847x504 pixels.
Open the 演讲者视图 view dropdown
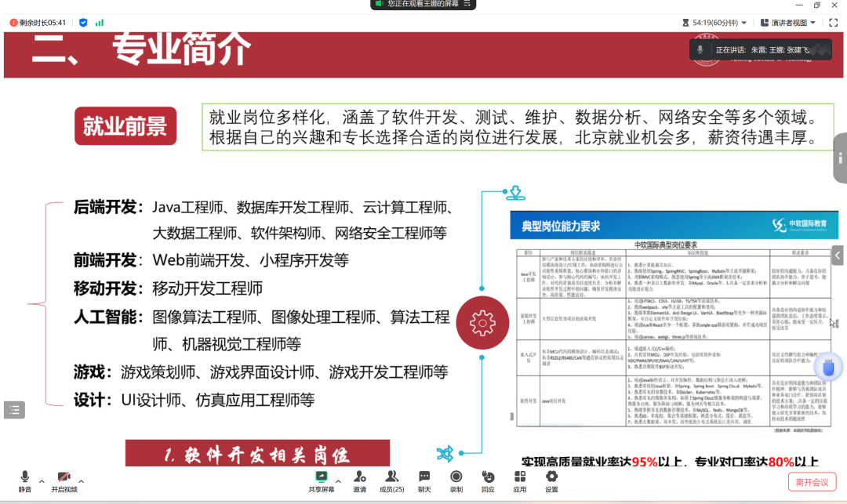tap(788, 23)
